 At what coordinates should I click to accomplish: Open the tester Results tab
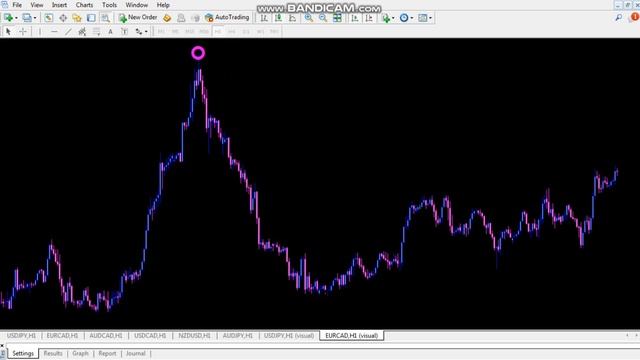[53, 353]
